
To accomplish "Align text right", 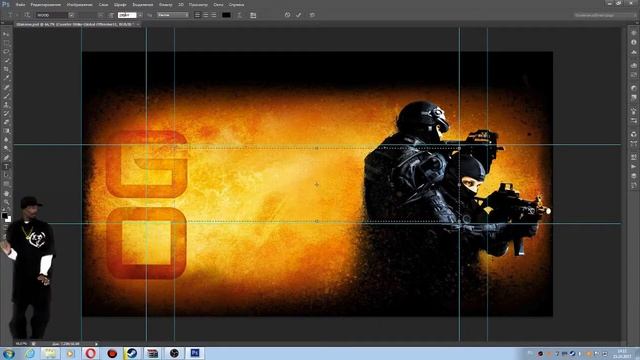I will coord(213,15).
